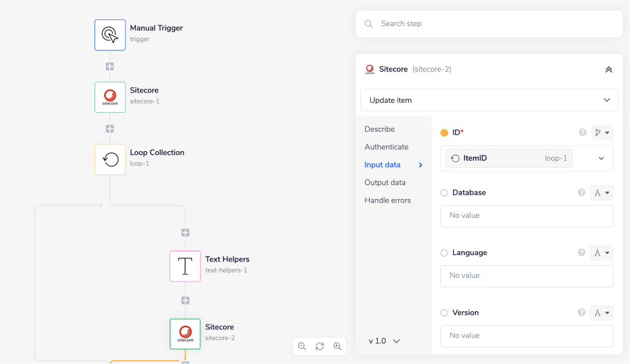This screenshot has height=364, width=630.
Task: Click the sitecore-2 step icon
Action: pos(185,334)
